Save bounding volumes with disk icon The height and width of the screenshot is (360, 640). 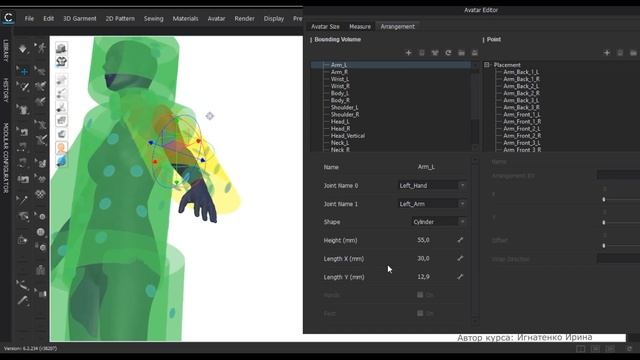coord(474,53)
